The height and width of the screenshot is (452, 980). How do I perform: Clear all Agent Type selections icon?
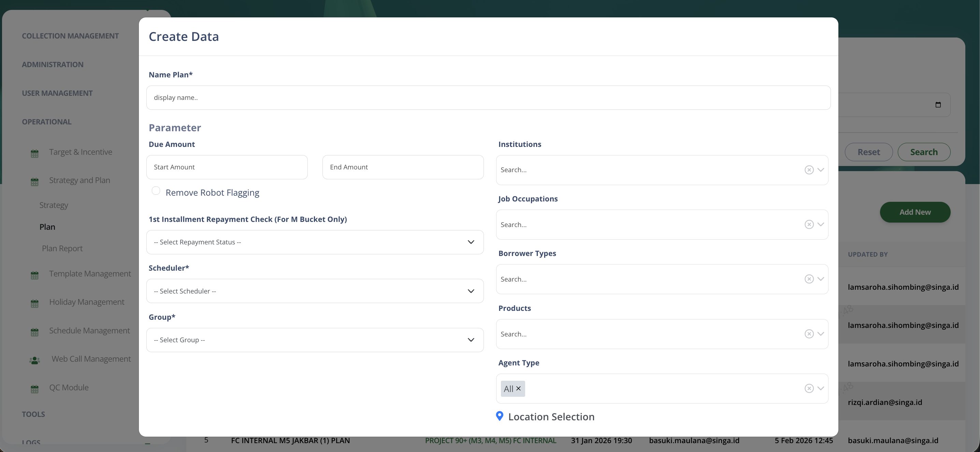pyautogui.click(x=809, y=389)
